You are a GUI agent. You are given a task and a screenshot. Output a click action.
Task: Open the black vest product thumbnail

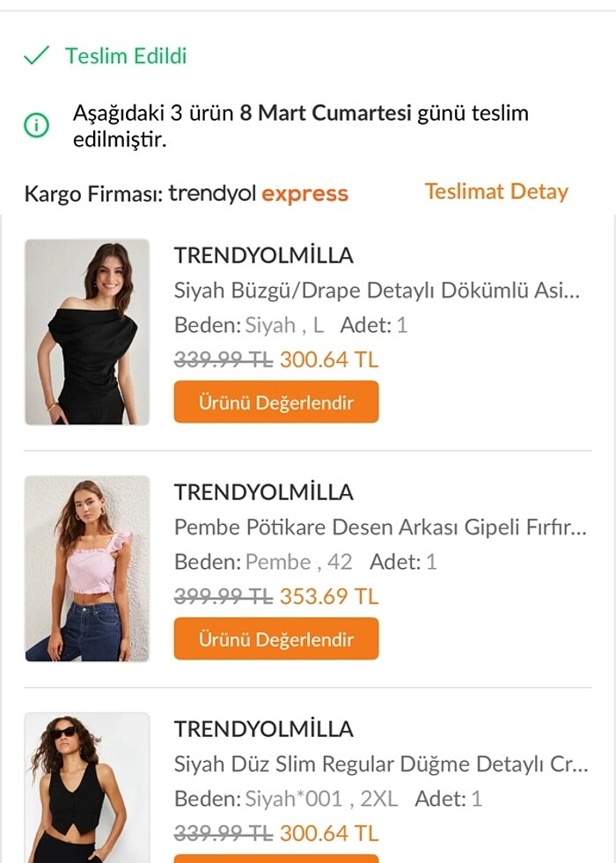[x=87, y=788]
